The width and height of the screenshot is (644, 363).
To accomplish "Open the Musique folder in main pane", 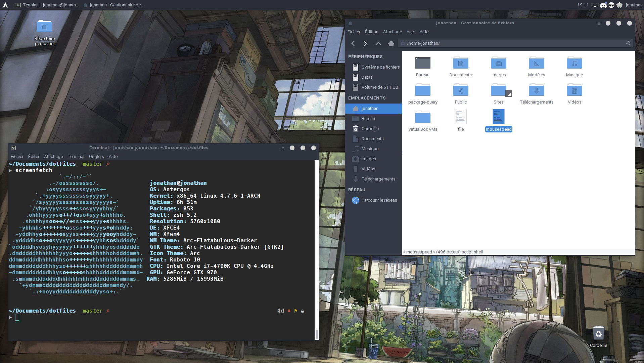I will 574,67.
